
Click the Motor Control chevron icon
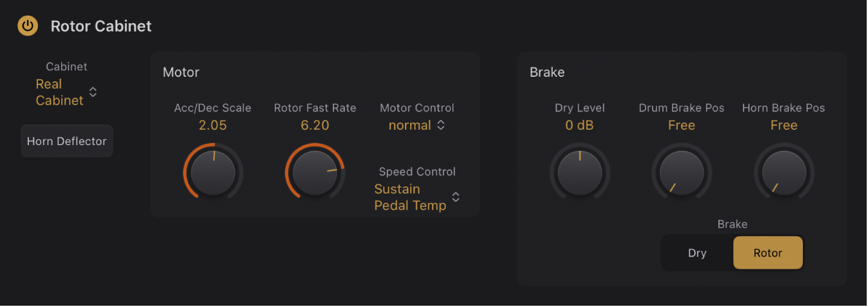(441, 125)
